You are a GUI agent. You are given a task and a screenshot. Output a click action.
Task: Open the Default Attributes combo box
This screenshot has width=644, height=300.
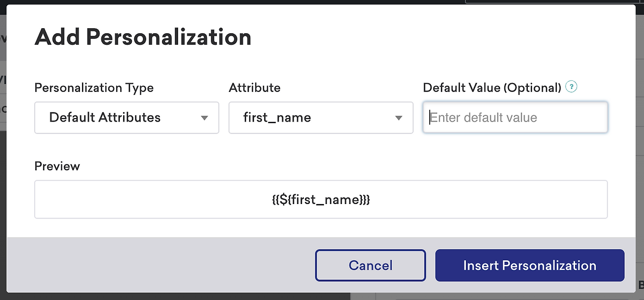pos(126,118)
